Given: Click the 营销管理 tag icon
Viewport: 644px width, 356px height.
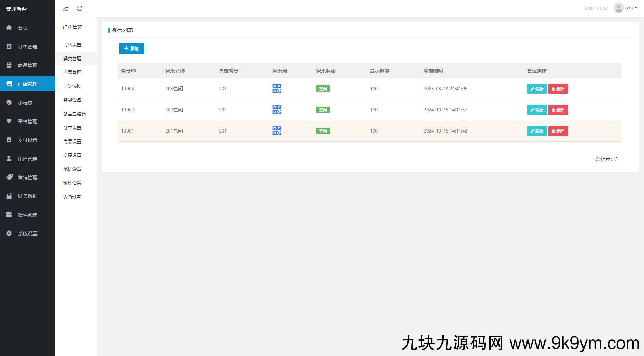Looking at the screenshot, I should coord(9,177).
